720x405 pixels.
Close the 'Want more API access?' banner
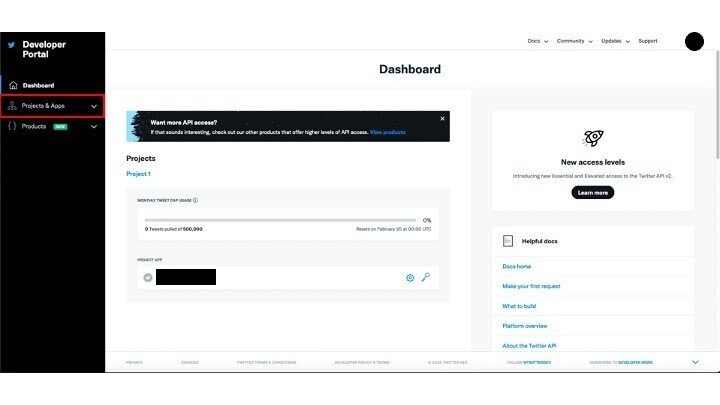pyautogui.click(x=442, y=118)
